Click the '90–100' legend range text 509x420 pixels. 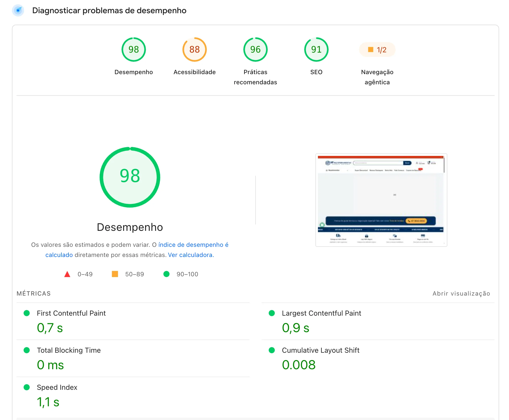click(x=187, y=274)
